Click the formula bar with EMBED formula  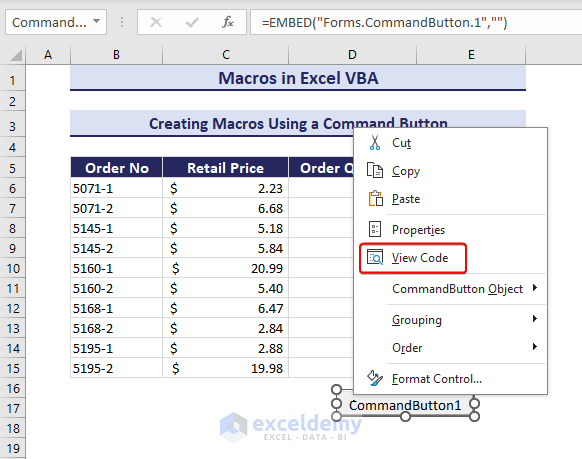(x=416, y=23)
